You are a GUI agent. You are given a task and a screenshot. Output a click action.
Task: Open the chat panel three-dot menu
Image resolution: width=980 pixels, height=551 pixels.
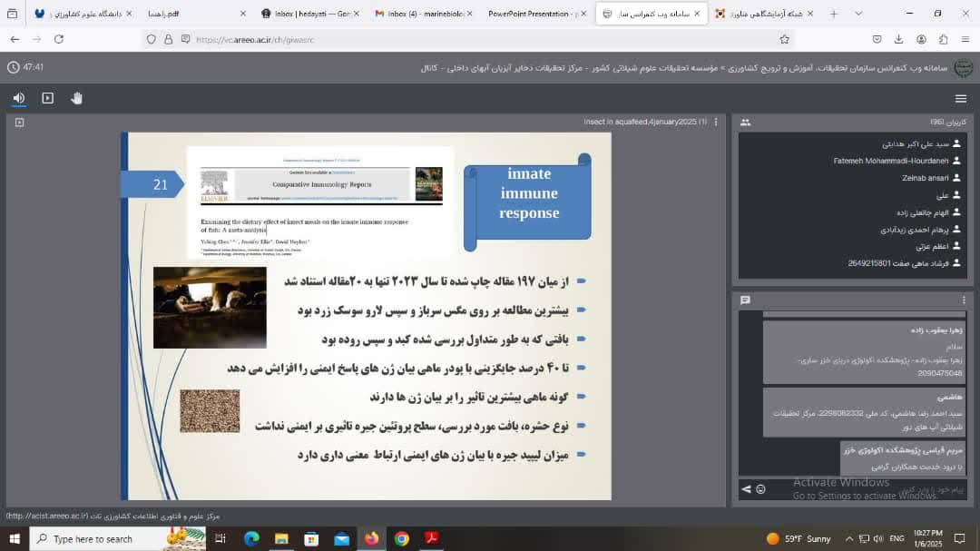(x=964, y=300)
